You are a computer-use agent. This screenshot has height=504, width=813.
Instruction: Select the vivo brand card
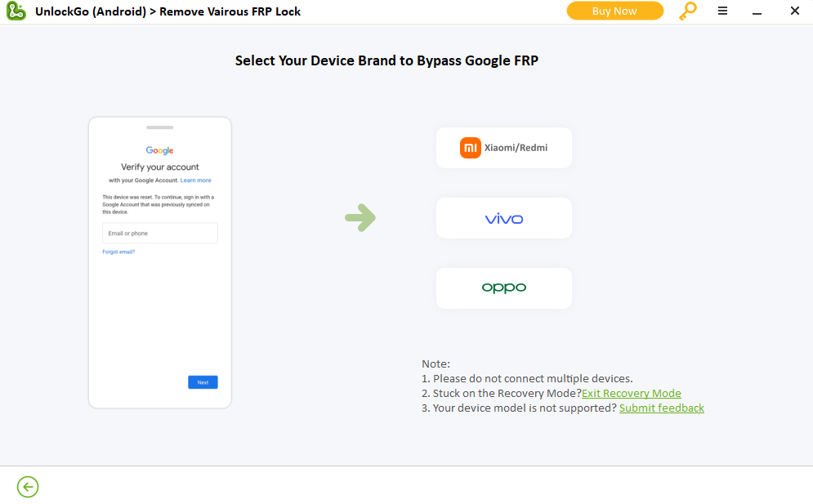point(504,218)
